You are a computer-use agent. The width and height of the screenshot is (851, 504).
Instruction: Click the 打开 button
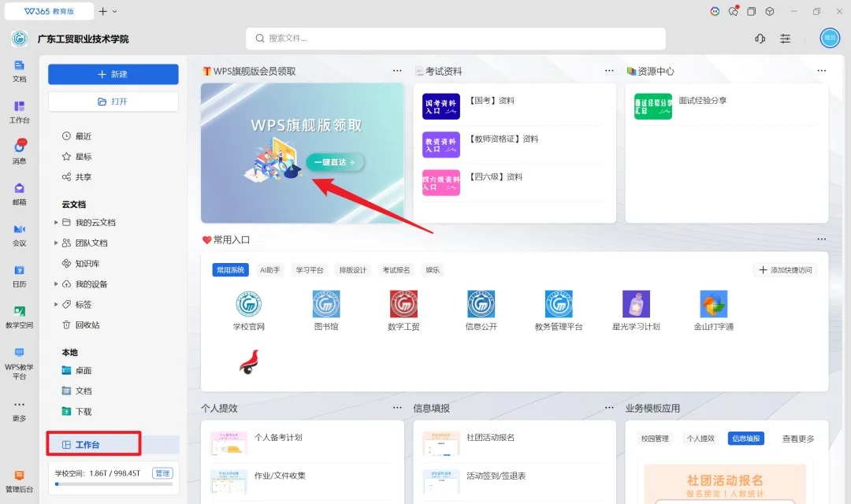[113, 102]
